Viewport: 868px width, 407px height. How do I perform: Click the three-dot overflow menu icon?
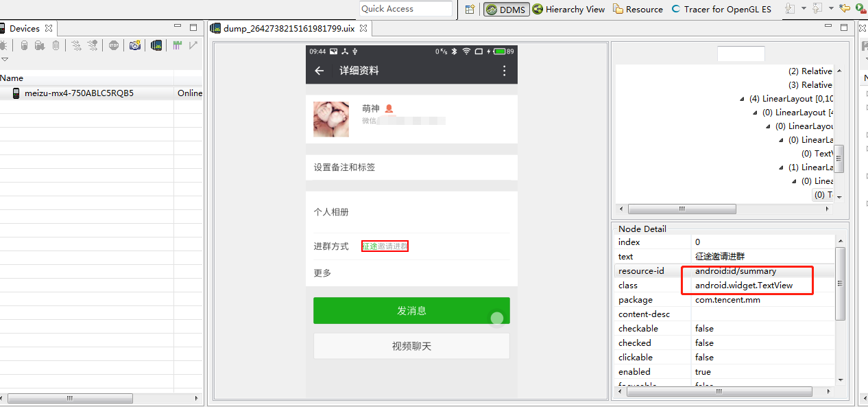[x=505, y=71]
